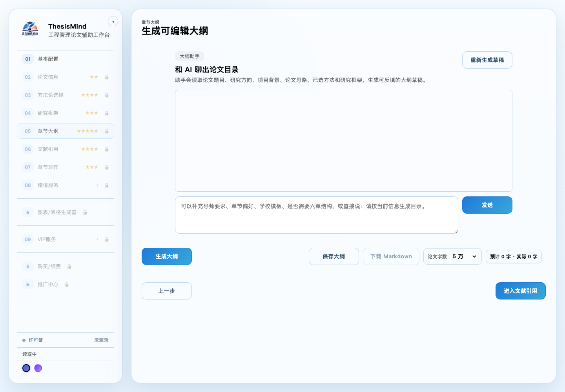565x392 pixels.
Task: Click the 下载 Markdown button
Action: tap(391, 256)
